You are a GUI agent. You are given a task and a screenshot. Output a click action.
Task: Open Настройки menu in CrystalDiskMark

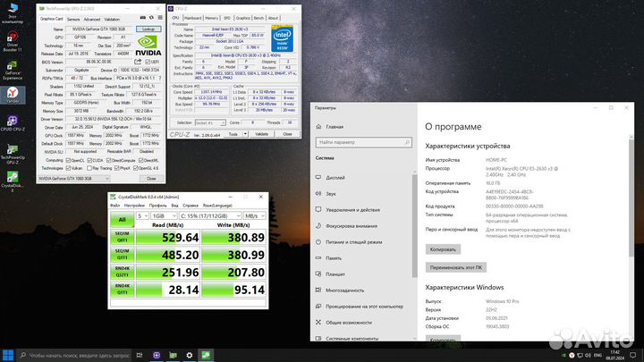(134, 206)
